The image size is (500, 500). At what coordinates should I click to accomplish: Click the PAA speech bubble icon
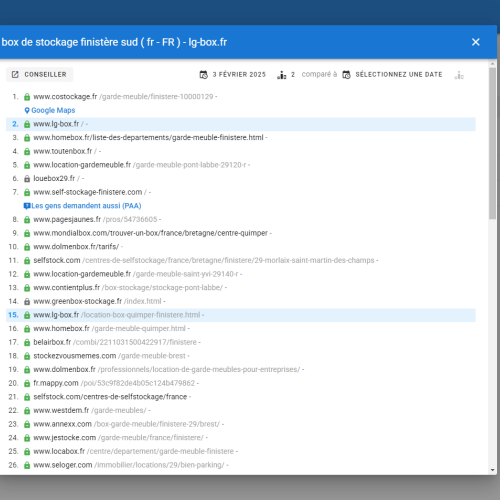tap(27, 206)
